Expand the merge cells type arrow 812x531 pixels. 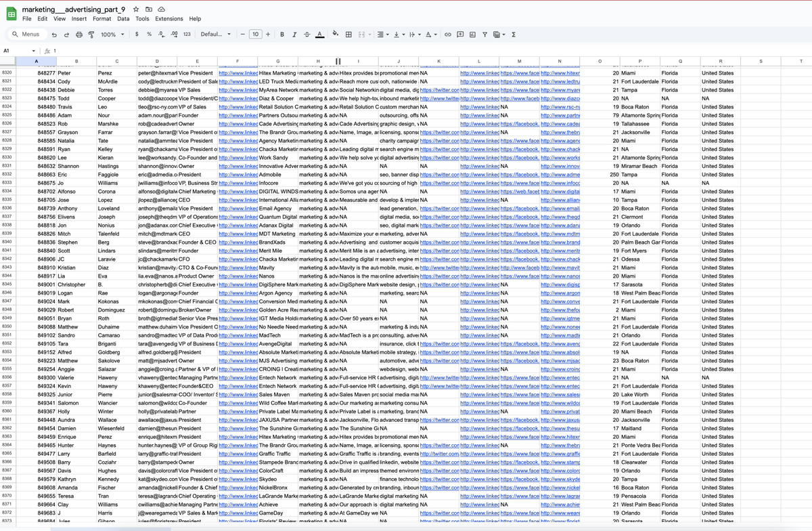click(369, 34)
